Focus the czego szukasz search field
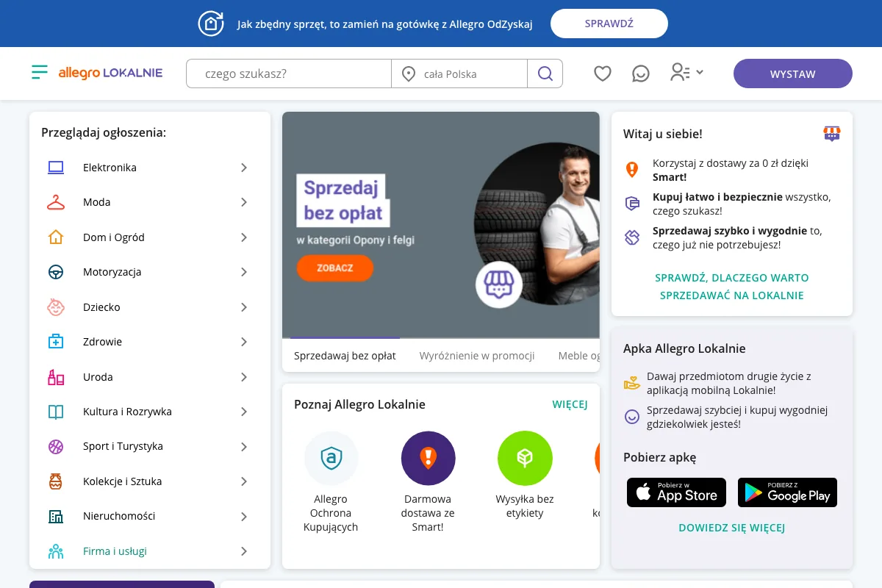Screen dimensions: 882x588 click(289, 73)
